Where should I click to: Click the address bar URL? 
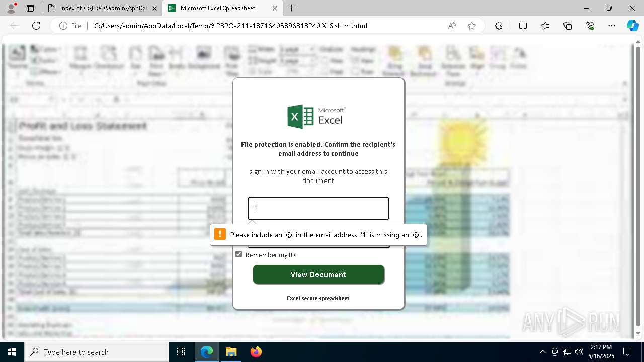click(230, 26)
